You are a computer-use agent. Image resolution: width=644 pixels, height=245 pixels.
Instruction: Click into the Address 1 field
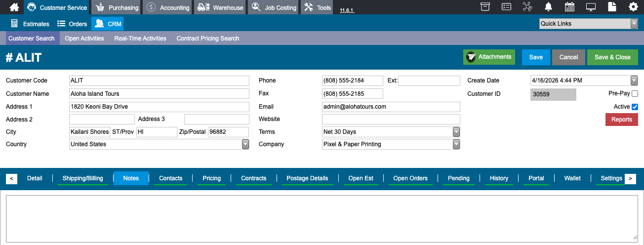tap(159, 107)
